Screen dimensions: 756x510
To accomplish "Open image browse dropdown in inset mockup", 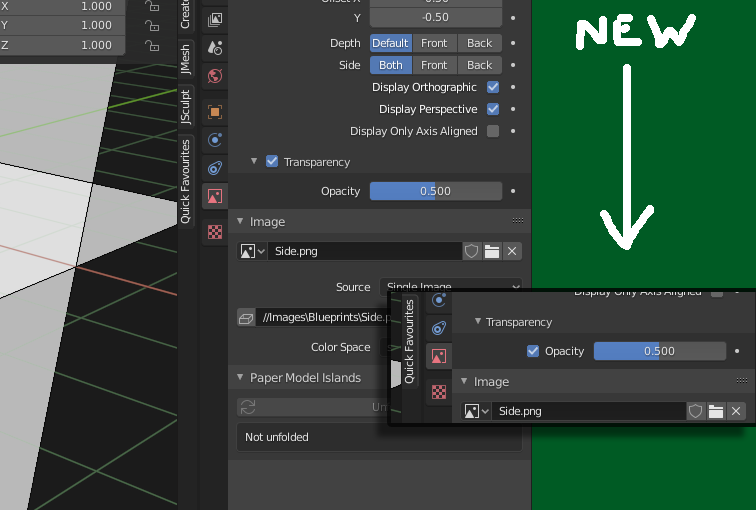I will [476, 411].
